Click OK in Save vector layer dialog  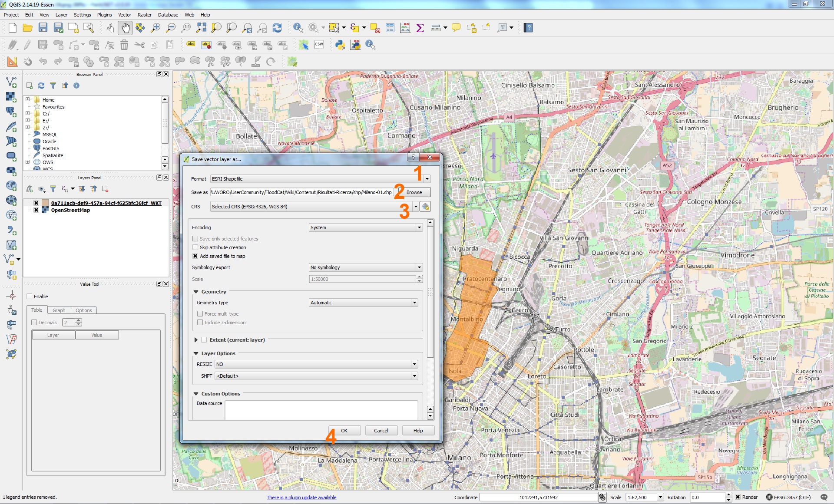(x=344, y=431)
